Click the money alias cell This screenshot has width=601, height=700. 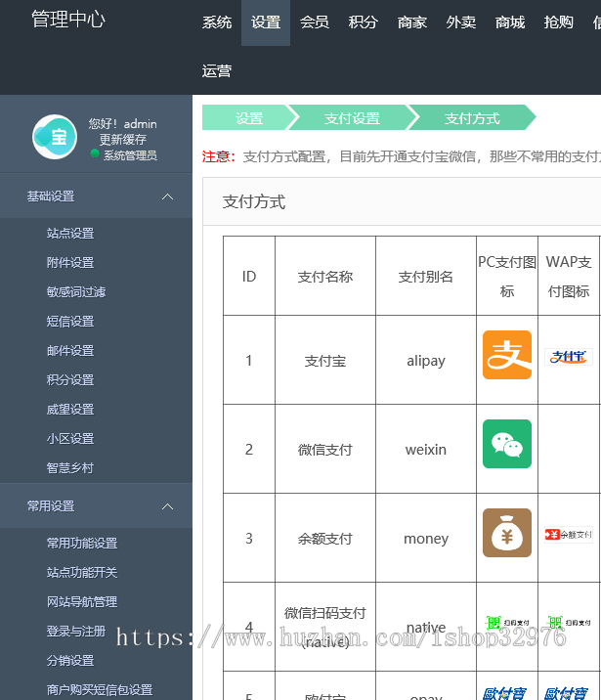pyautogui.click(x=426, y=539)
